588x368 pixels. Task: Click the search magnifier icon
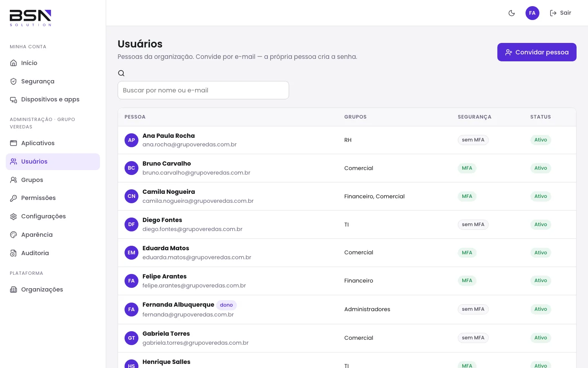121,73
